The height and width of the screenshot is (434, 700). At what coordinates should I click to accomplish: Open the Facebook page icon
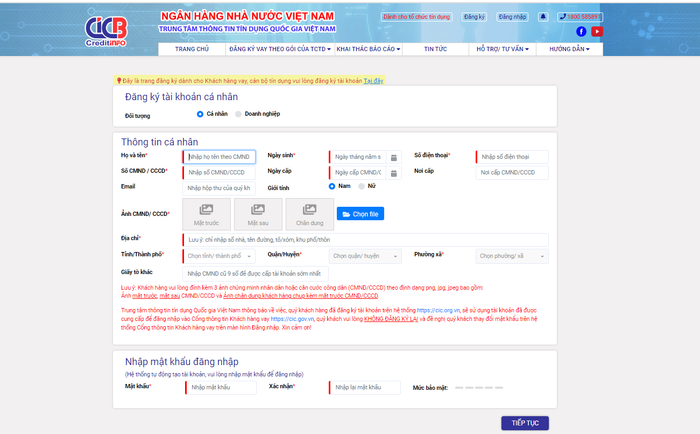coord(581,32)
